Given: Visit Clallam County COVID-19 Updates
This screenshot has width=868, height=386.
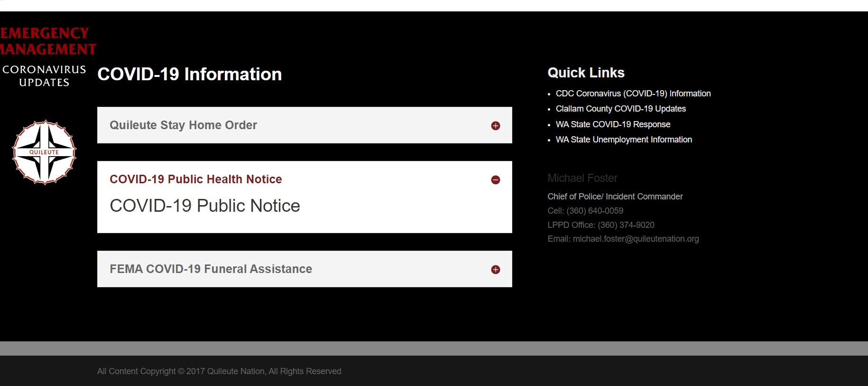Looking at the screenshot, I should tap(620, 109).
